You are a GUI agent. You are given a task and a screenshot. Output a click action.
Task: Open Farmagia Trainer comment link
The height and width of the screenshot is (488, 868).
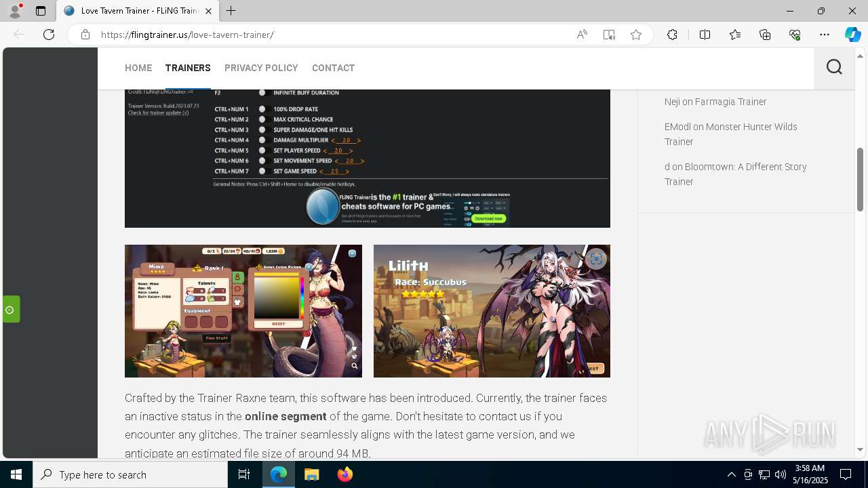click(730, 102)
